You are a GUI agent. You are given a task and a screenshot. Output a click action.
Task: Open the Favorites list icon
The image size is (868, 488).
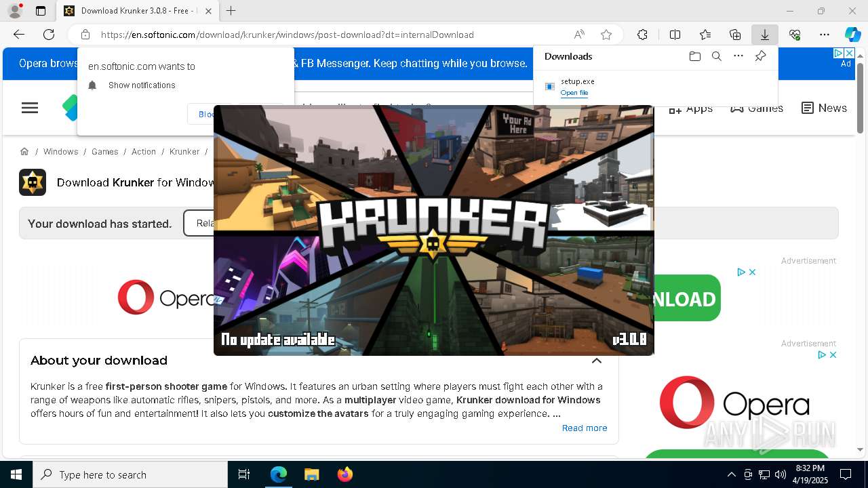(705, 35)
